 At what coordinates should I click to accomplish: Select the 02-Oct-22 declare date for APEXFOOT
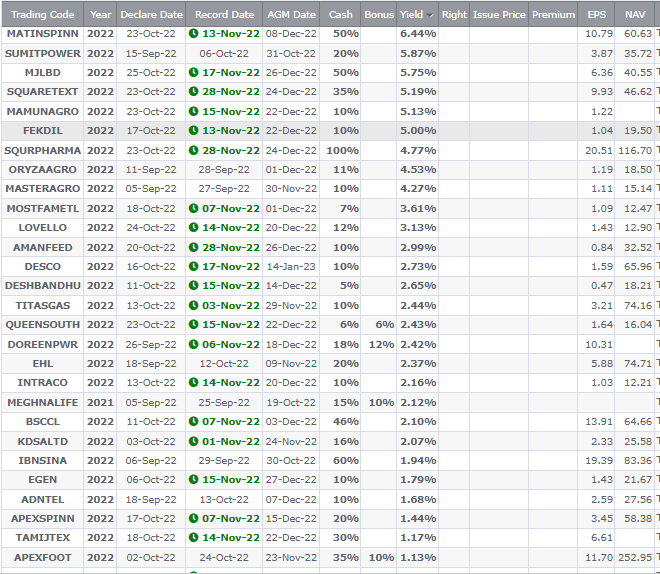pos(151,557)
